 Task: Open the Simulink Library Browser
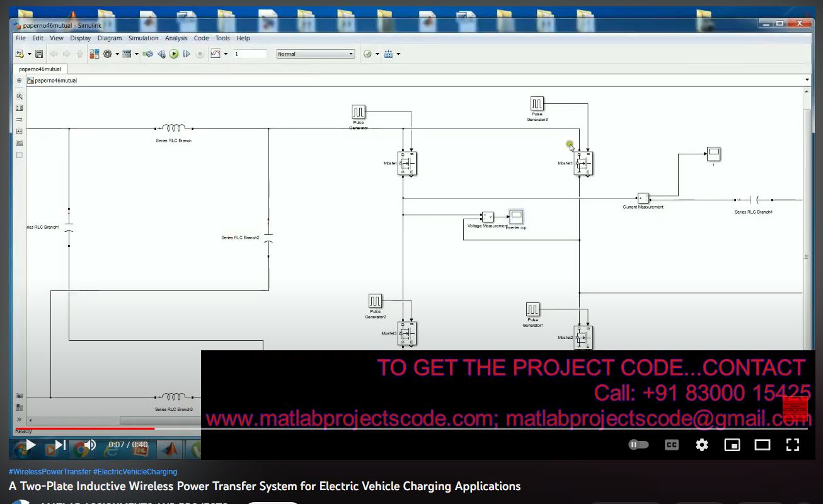[x=94, y=54]
